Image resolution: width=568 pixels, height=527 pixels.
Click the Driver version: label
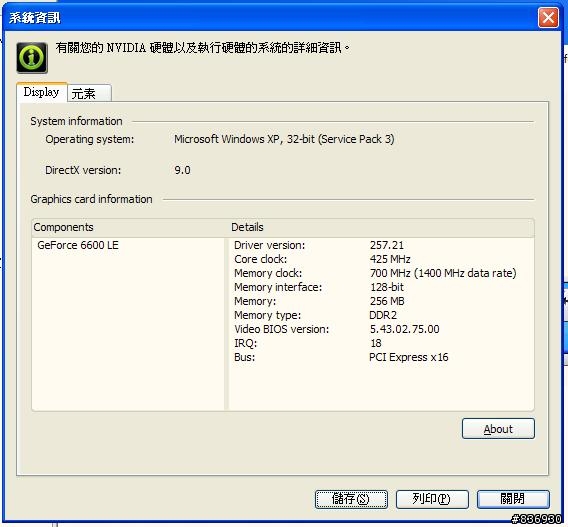(270, 245)
